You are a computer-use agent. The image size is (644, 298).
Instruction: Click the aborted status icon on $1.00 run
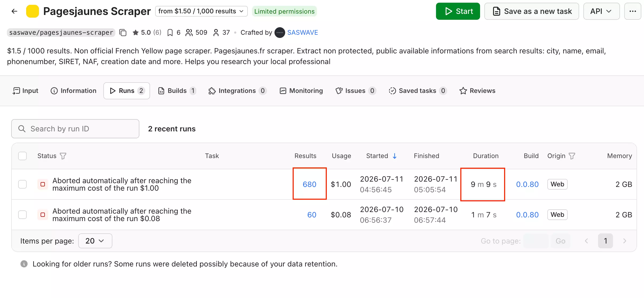43,184
